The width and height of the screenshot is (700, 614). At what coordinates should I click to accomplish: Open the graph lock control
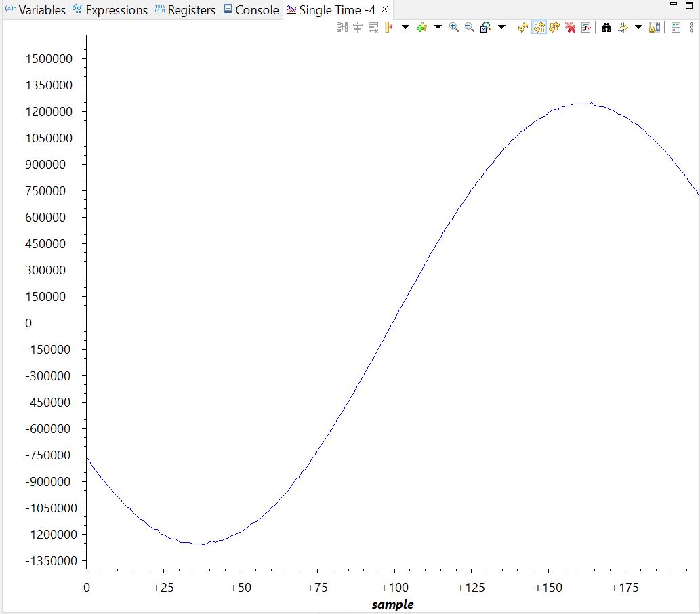(x=655, y=27)
